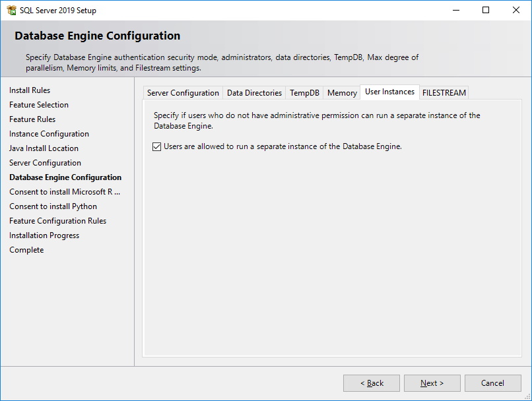Uncheck the users allowed separate instance checkbox
The image size is (532, 401).
tap(156, 146)
